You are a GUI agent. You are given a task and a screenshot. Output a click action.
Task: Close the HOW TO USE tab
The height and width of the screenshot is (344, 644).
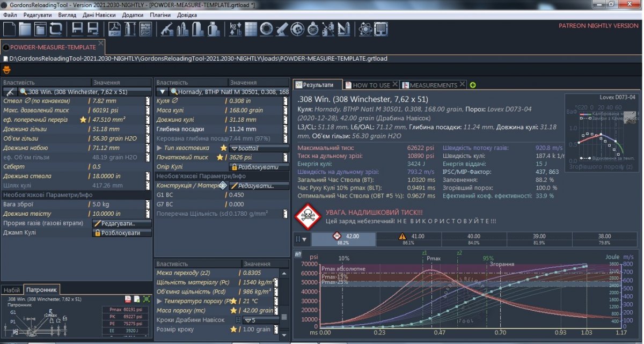pyautogui.click(x=395, y=84)
